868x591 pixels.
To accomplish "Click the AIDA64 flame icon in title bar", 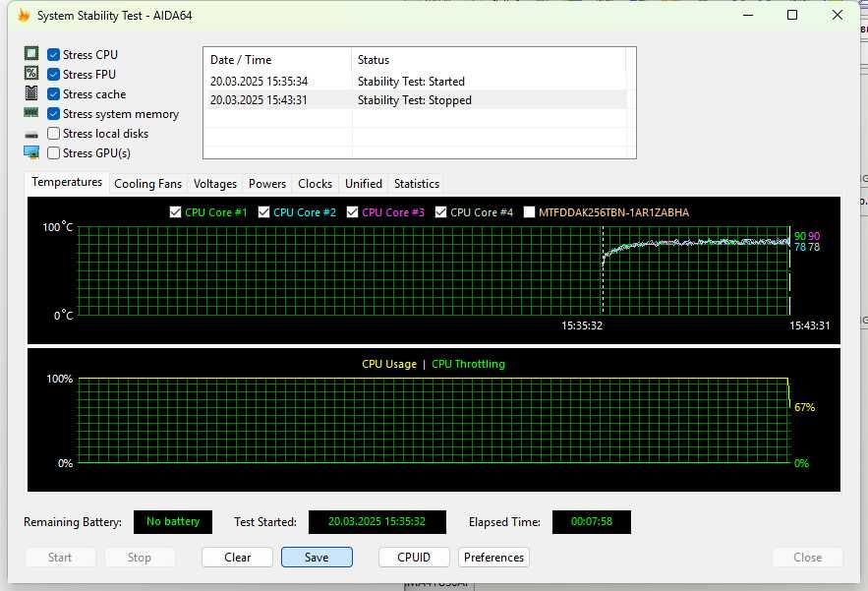I will click(24, 16).
